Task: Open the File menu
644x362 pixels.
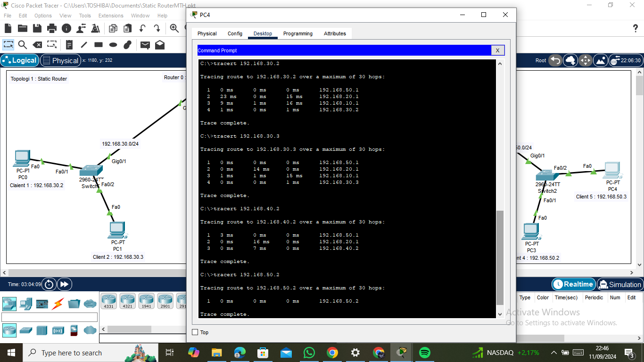Action: (x=8, y=16)
